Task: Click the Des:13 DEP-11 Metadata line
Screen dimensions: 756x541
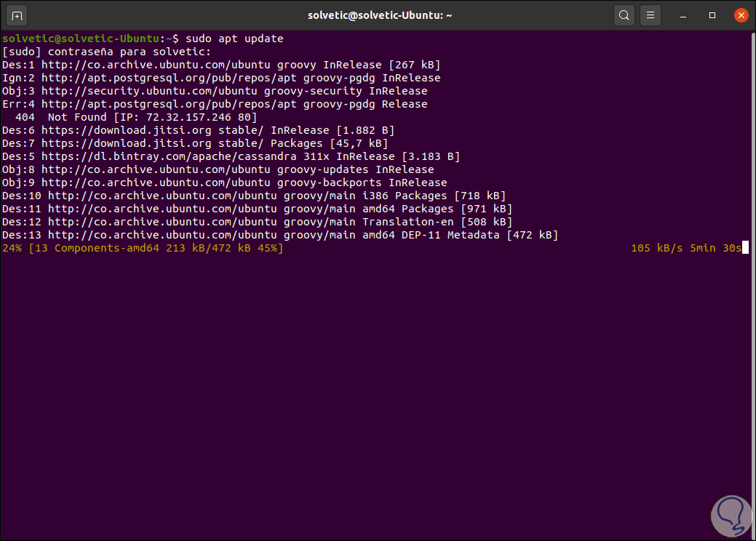Action: [280, 235]
